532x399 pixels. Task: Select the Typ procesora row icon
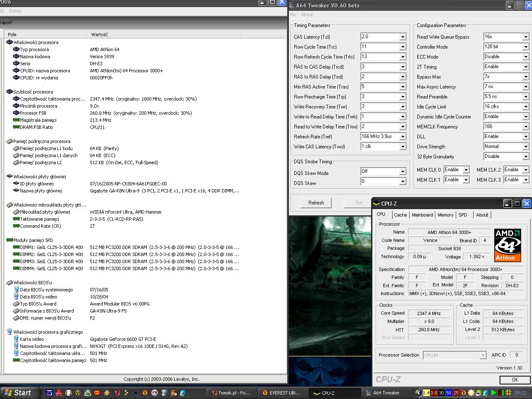[16, 49]
